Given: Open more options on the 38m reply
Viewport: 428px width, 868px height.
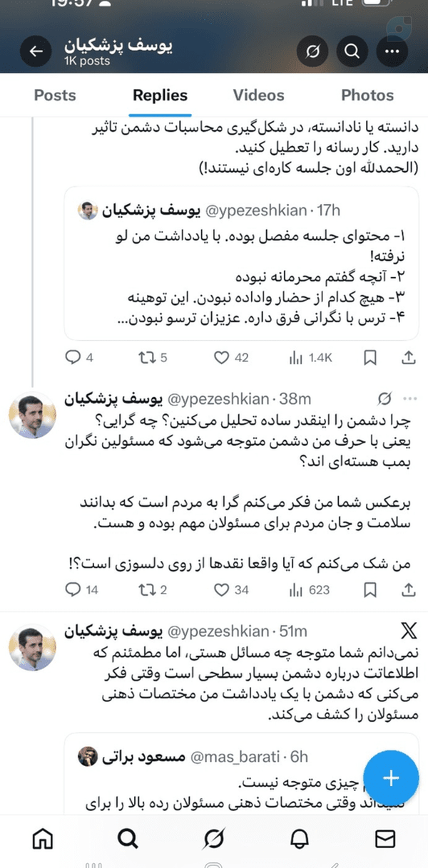Looking at the screenshot, I should 409,398.
